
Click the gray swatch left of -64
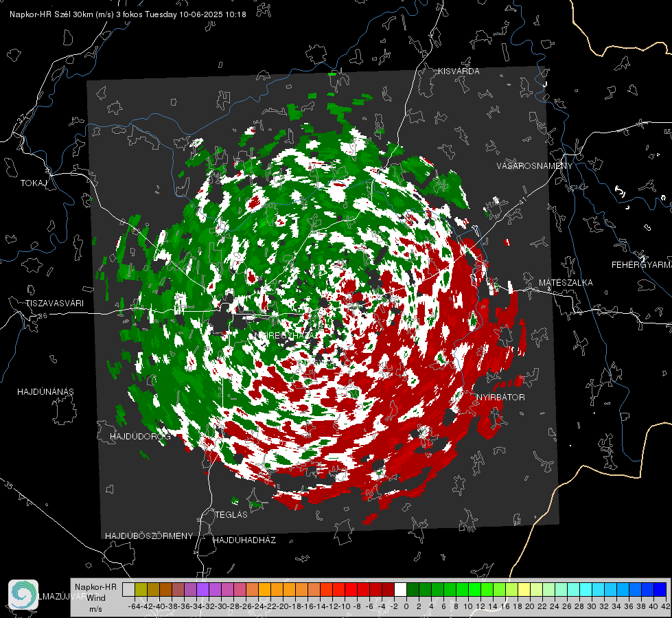point(128,589)
